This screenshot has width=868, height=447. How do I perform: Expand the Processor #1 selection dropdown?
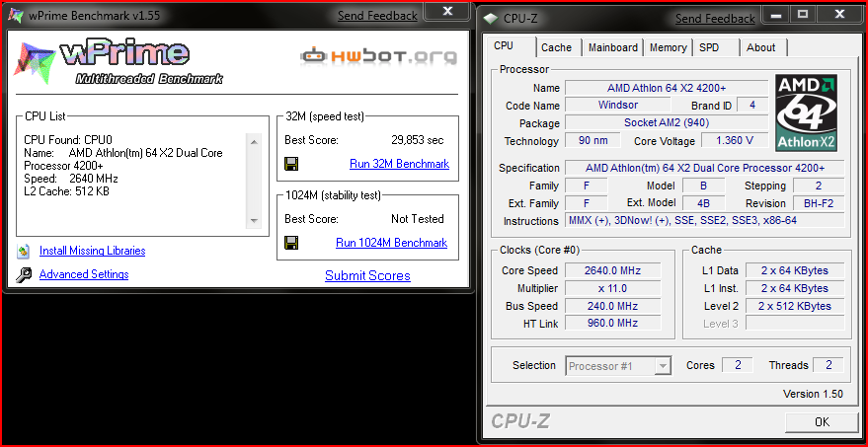click(662, 366)
